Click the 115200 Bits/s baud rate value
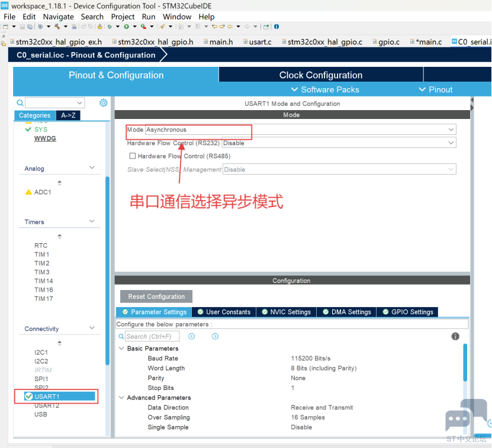This screenshot has width=492, height=448. point(310,358)
